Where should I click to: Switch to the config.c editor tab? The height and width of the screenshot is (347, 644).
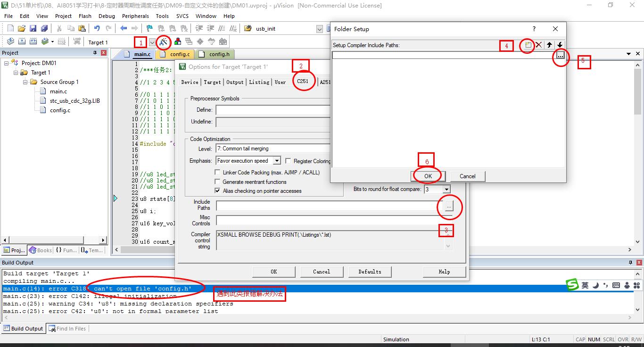coord(175,54)
